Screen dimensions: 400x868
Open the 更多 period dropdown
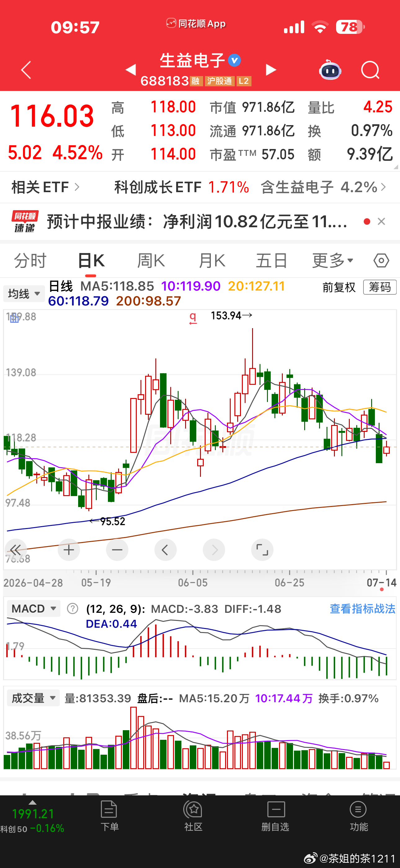tap(333, 260)
